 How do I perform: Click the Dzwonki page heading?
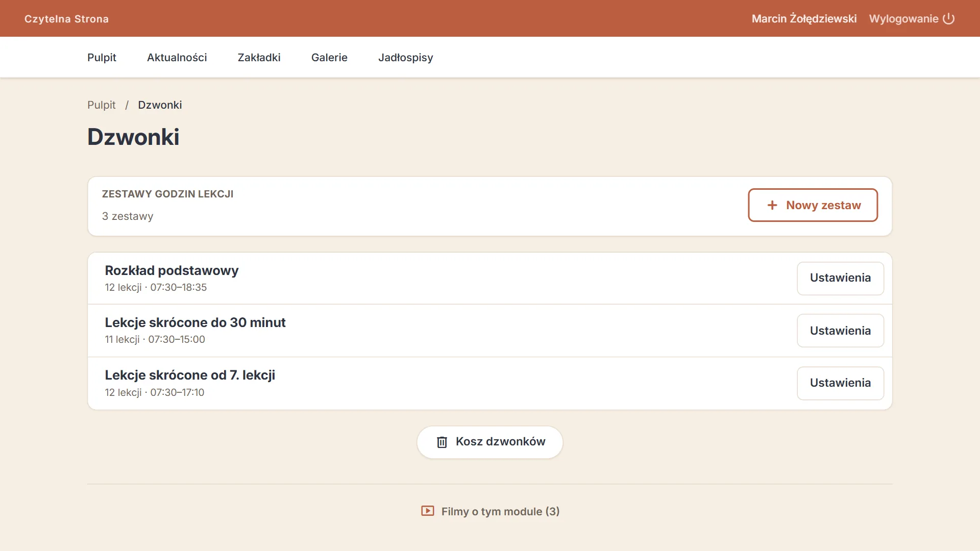click(133, 137)
